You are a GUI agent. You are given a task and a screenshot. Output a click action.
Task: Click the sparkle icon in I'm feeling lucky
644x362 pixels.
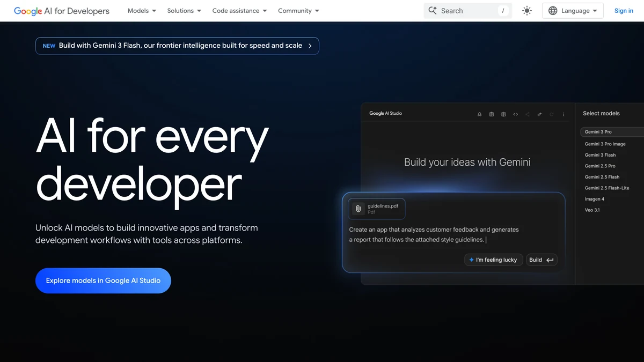coord(471,260)
